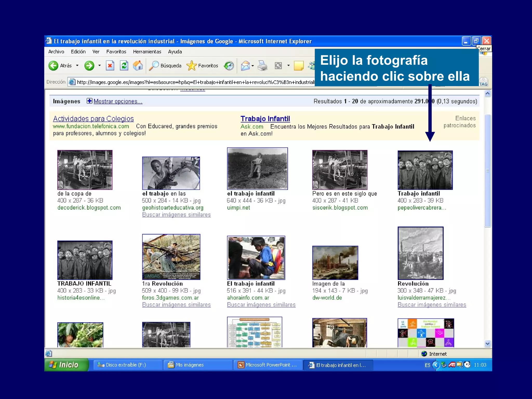Click the green Forward arrow icon
This screenshot has width=532, height=399.
pos(89,66)
